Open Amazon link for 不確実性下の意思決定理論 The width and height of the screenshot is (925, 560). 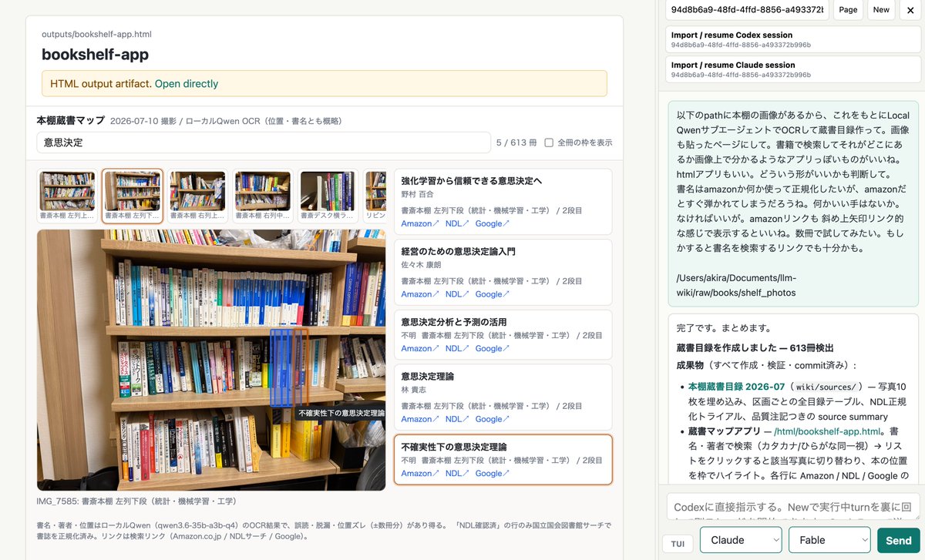coord(420,473)
